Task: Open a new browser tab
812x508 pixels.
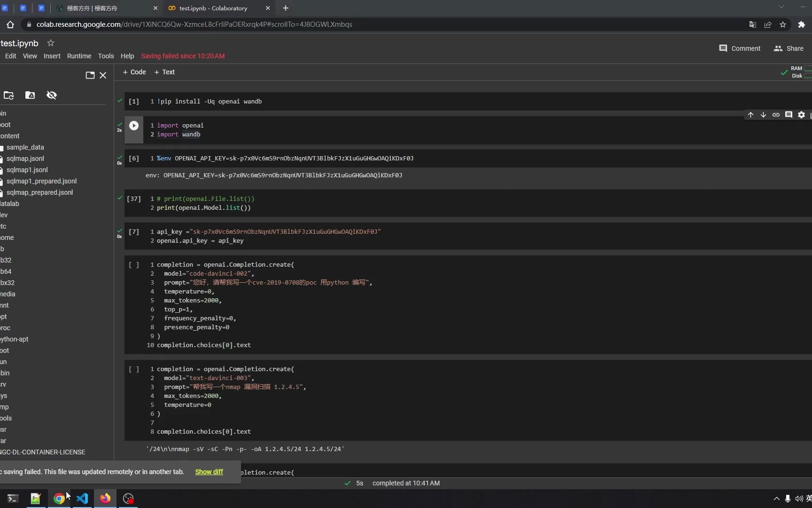Action: coord(286,8)
